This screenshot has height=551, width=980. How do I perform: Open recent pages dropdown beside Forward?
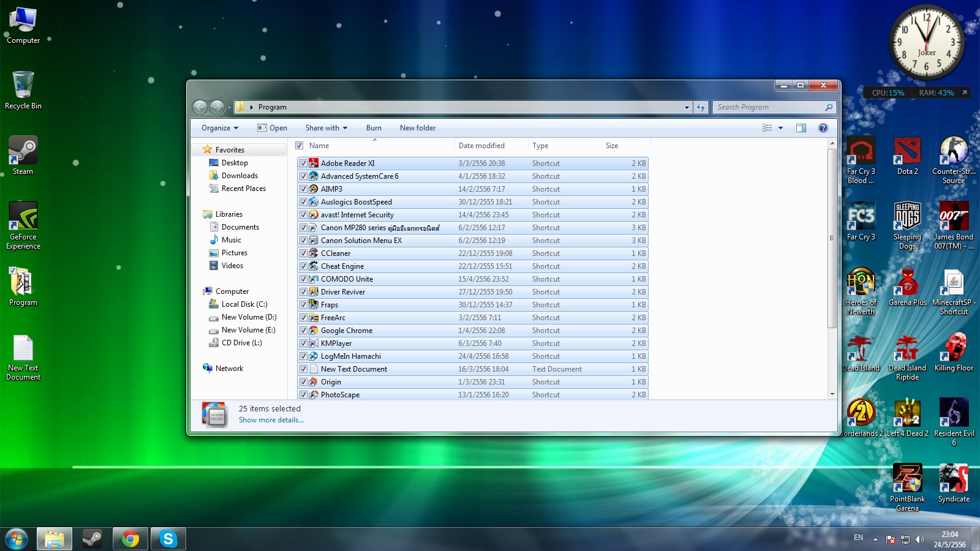tap(229, 108)
